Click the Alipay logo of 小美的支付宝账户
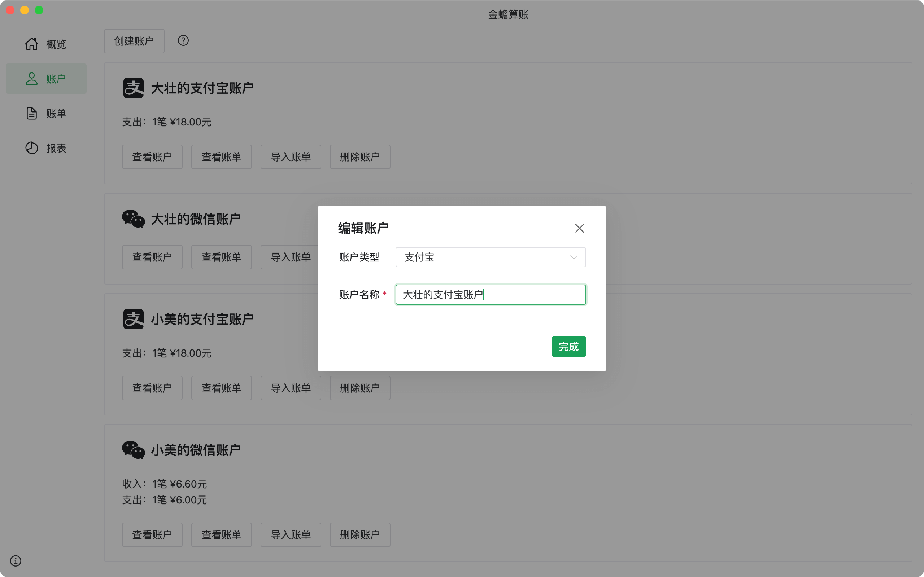The image size is (924, 577). [133, 319]
